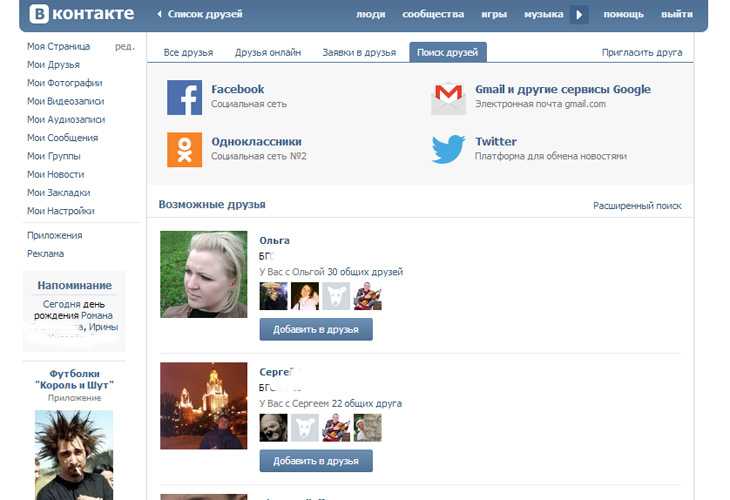The image size is (730, 500).
Task: Click the music play button in header
Action: click(x=579, y=14)
